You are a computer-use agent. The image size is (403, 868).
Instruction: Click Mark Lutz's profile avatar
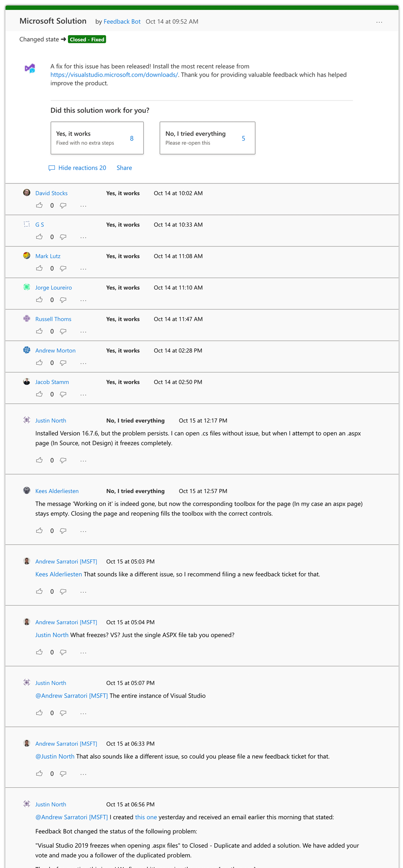point(26,256)
